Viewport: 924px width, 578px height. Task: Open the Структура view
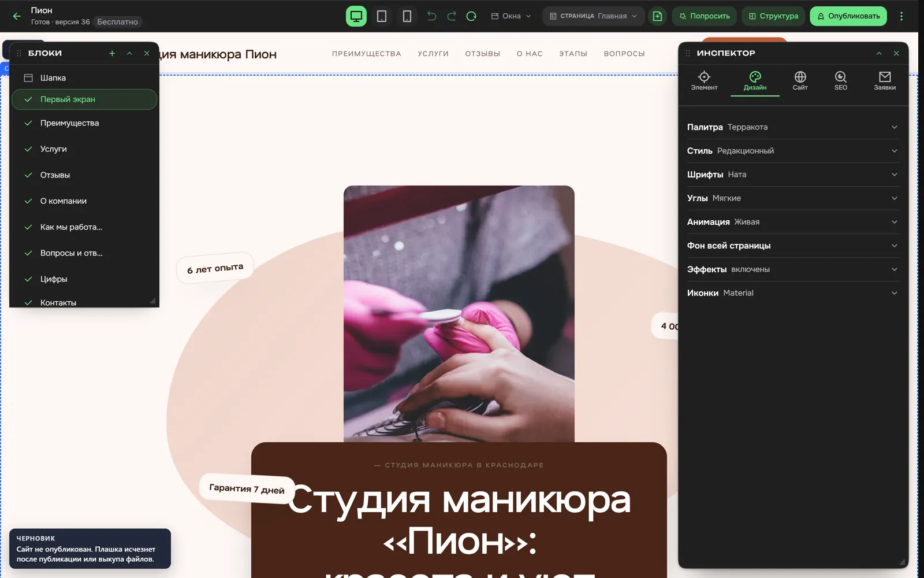pos(773,16)
